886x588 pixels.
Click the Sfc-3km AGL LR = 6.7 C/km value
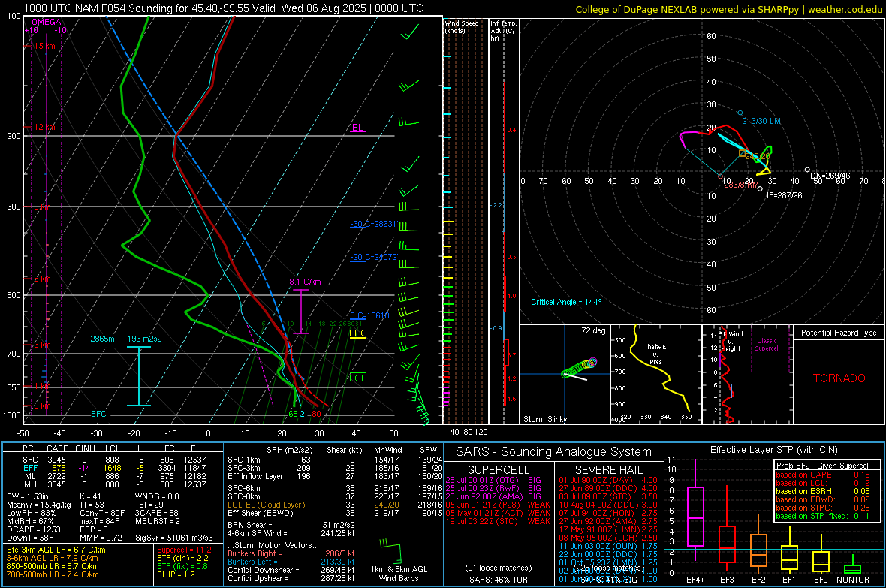click(56, 550)
